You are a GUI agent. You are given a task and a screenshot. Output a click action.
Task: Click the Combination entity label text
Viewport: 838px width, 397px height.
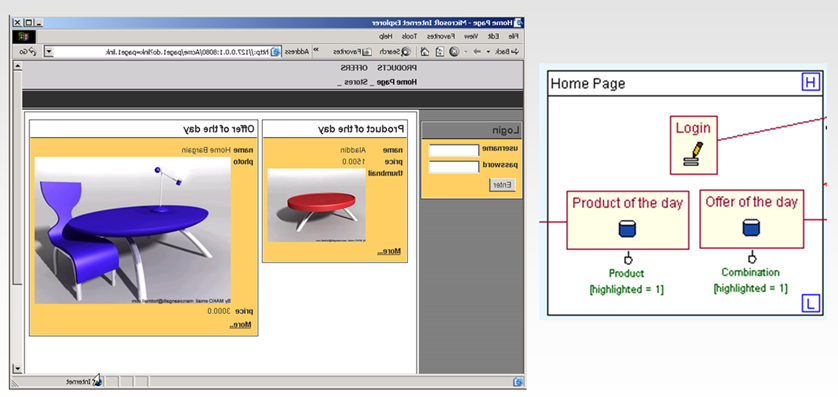pos(750,272)
